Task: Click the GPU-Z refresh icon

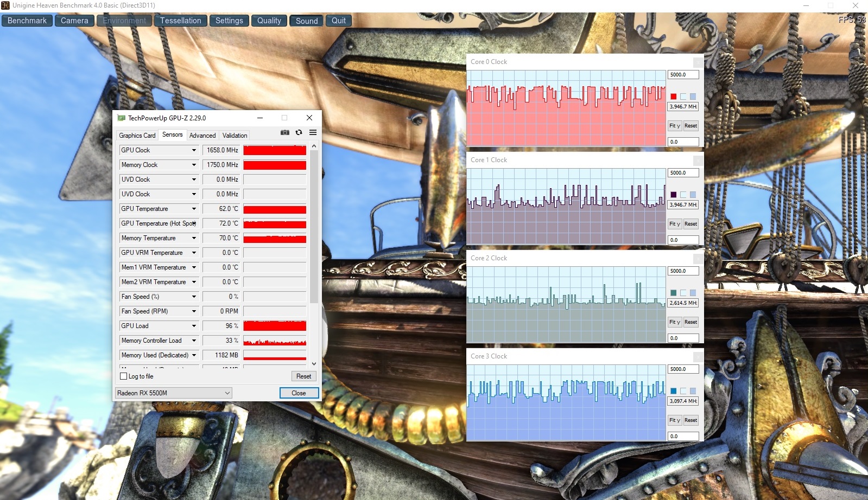Action: pos(299,132)
